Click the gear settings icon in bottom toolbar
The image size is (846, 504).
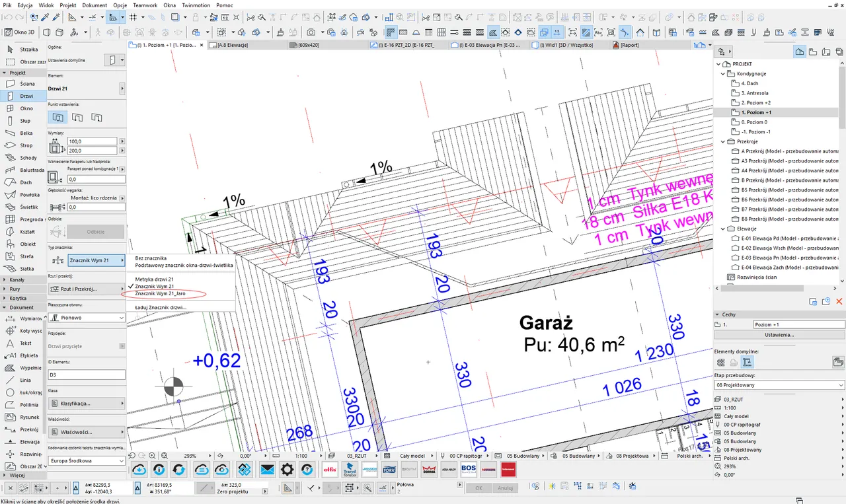tap(287, 470)
